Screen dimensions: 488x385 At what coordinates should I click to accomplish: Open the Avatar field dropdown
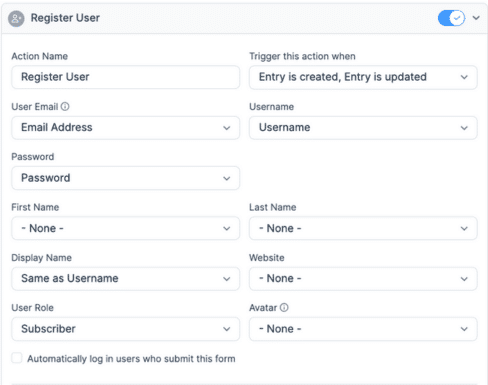point(363,329)
